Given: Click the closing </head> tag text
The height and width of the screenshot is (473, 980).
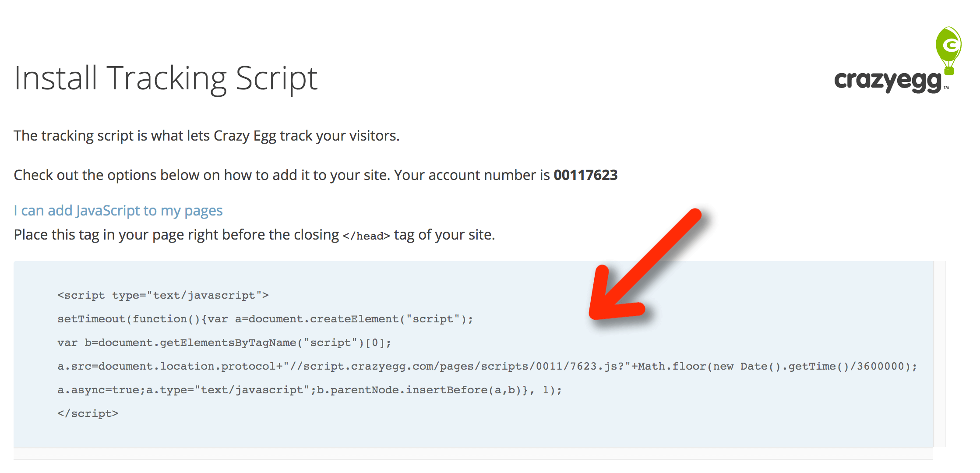Looking at the screenshot, I should click(365, 235).
